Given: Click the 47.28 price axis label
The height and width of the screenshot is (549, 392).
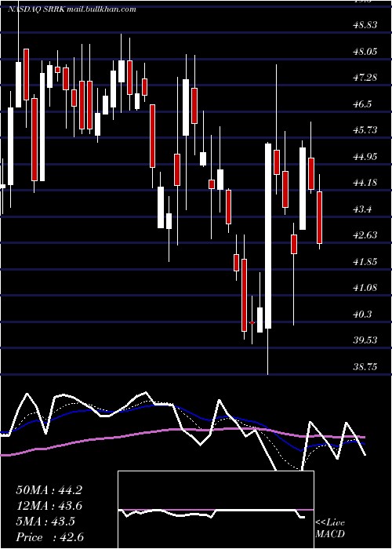Looking at the screenshot, I should (365, 78).
